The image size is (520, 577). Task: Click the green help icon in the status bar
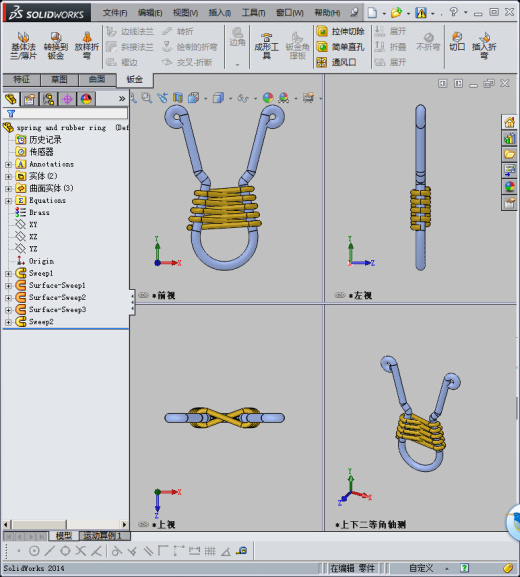[464, 568]
